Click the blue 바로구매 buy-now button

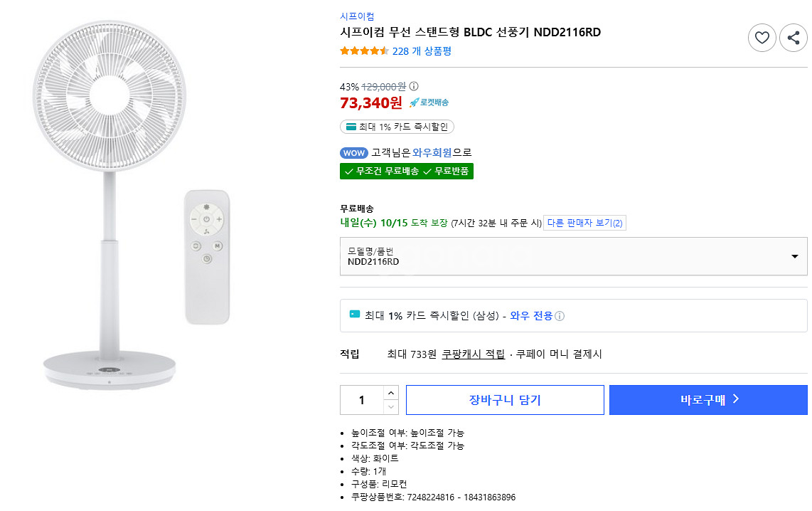click(707, 400)
